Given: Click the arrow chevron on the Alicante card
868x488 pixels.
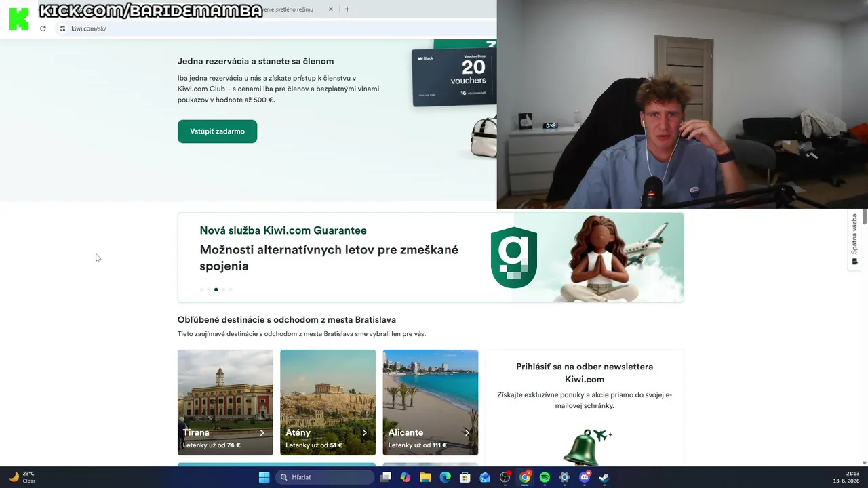Looking at the screenshot, I should (x=467, y=432).
